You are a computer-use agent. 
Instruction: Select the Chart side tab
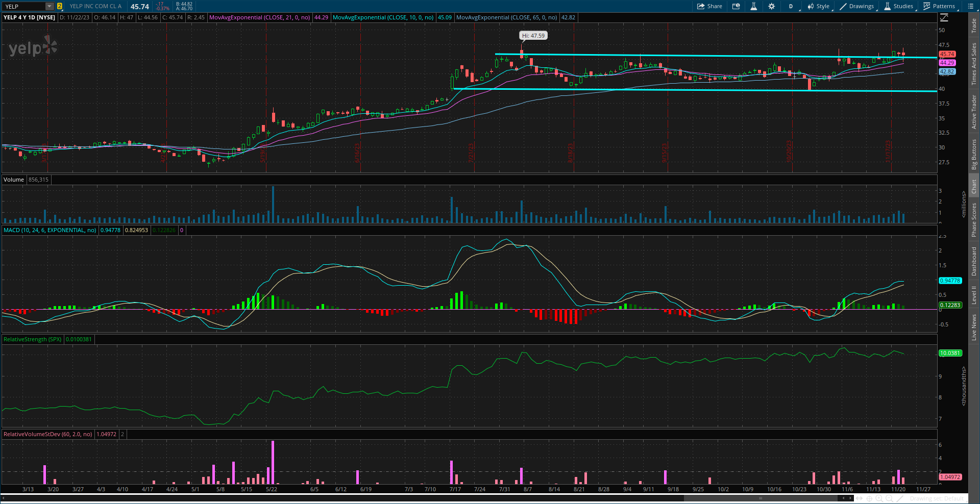[x=974, y=186]
